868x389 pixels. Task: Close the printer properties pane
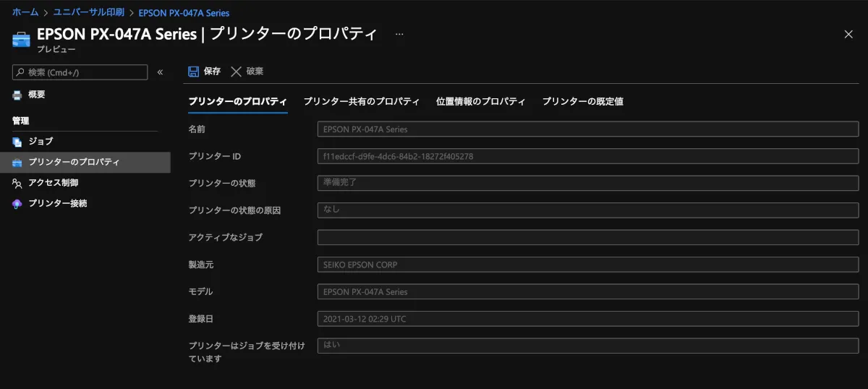pyautogui.click(x=848, y=34)
